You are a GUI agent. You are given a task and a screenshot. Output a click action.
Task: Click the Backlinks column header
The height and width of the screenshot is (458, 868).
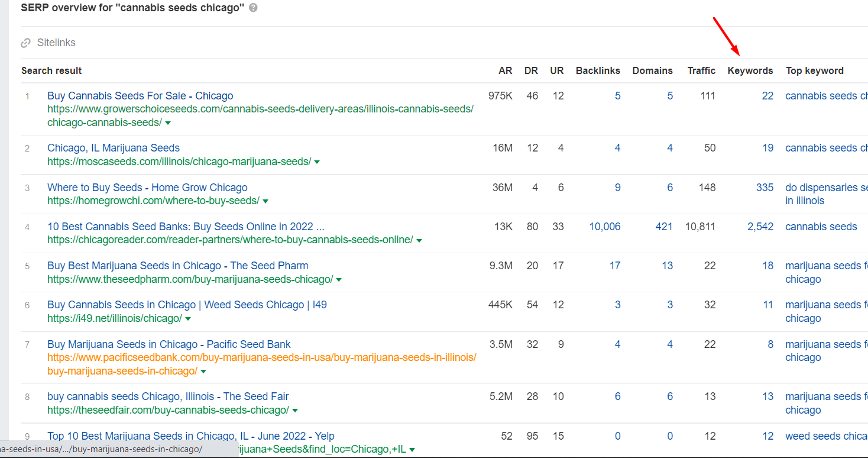tap(598, 70)
